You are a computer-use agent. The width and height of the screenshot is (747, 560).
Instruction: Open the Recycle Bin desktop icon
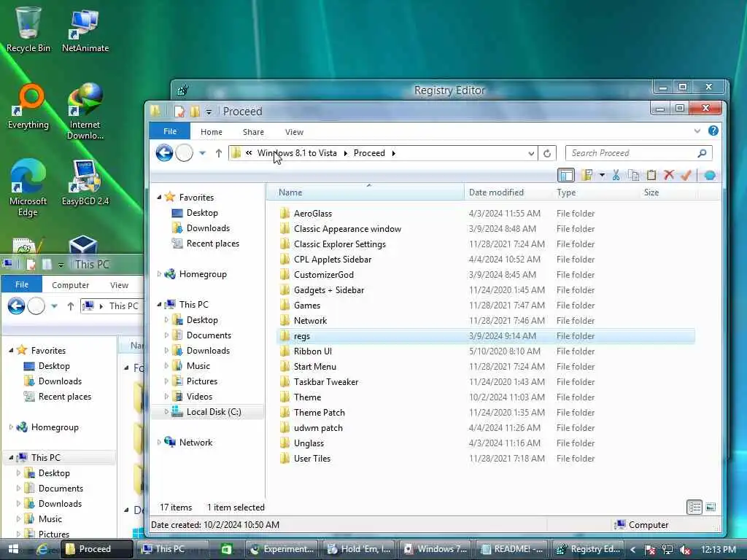tap(28, 29)
